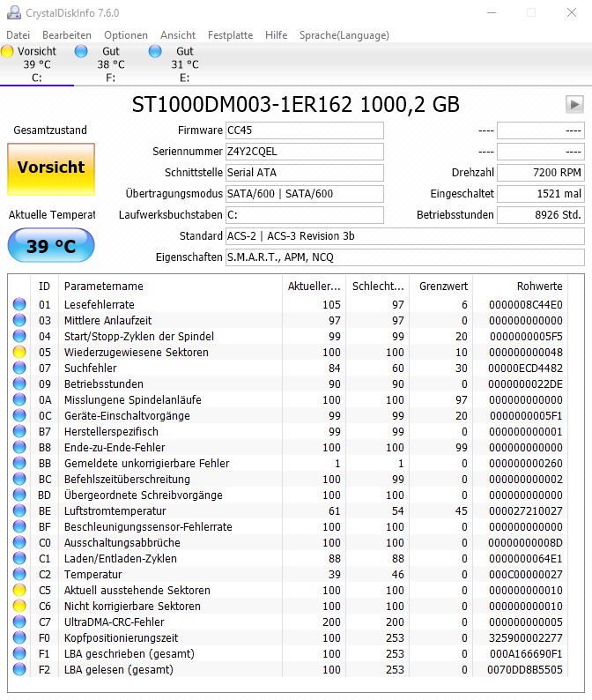
Task: Click yellow icon of Aktuell ausstehende Sektoren
Action: click(19, 590)
